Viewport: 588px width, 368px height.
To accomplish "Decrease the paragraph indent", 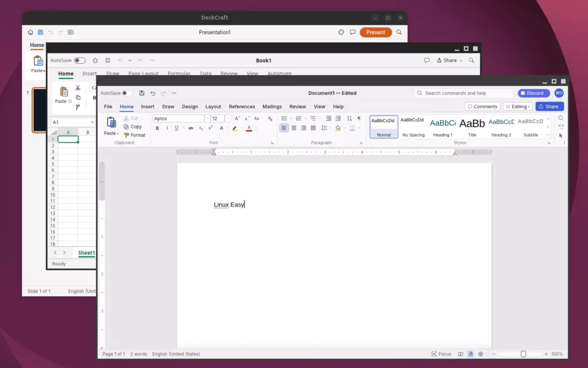I will 328,118.
